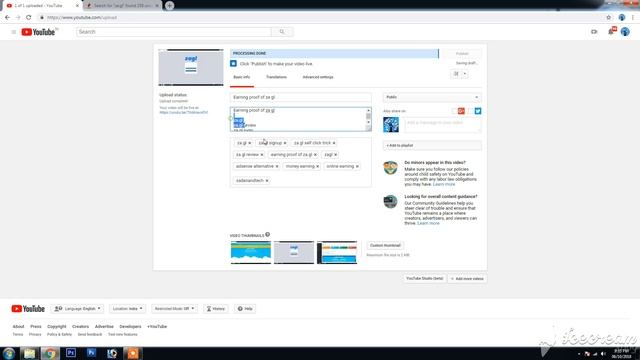Remove the 'money earning' tag
The width and height of the screenshot is (640, 360).
(318, 167)
